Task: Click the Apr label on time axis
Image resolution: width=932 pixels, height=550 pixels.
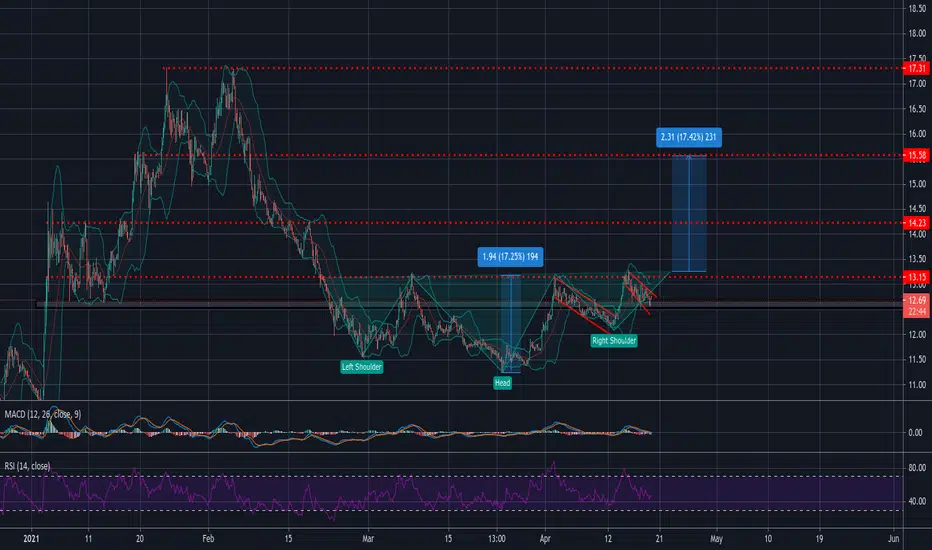Action: click(x=545, y=539)
